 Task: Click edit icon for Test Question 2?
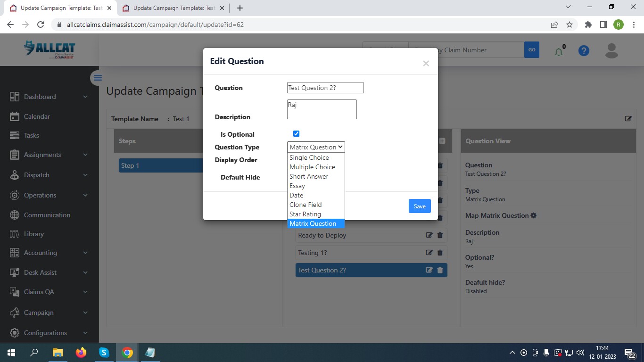[x=429, y=270]
